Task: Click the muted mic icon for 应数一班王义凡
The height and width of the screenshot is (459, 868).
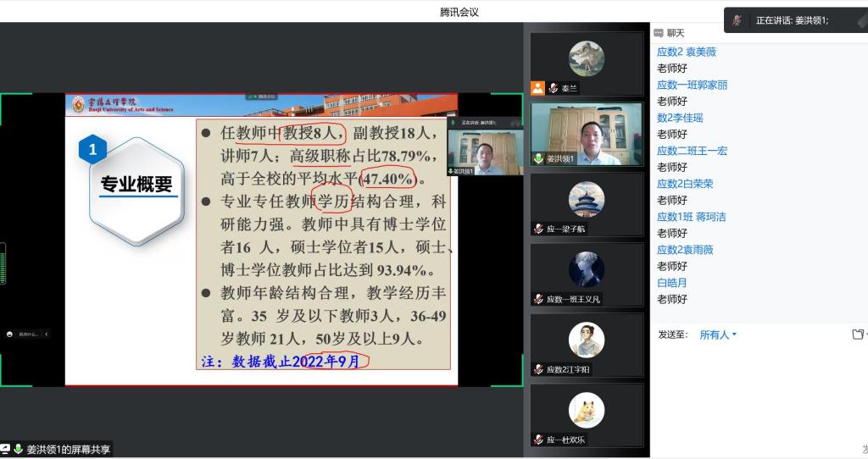Action: point(537,299)
